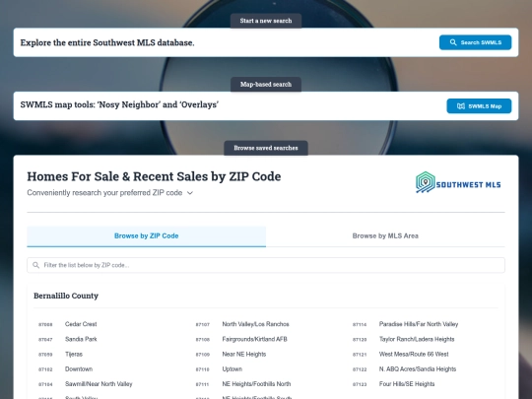Viewport: 532px width, 399px height.
Task: Open Near NE Heights link
Action: coord(244,354)
